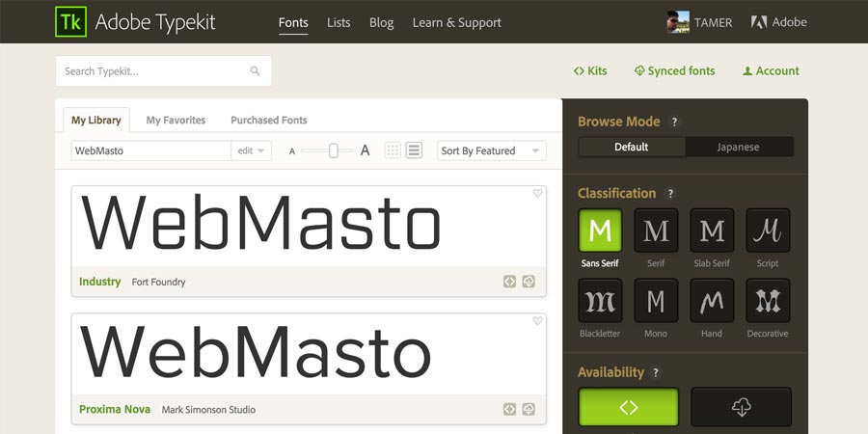Image resolution: width=868 pixels, height=434 pixels.
Task: Toggle Sans Serif classification filter
Action: tap(600, 231)
